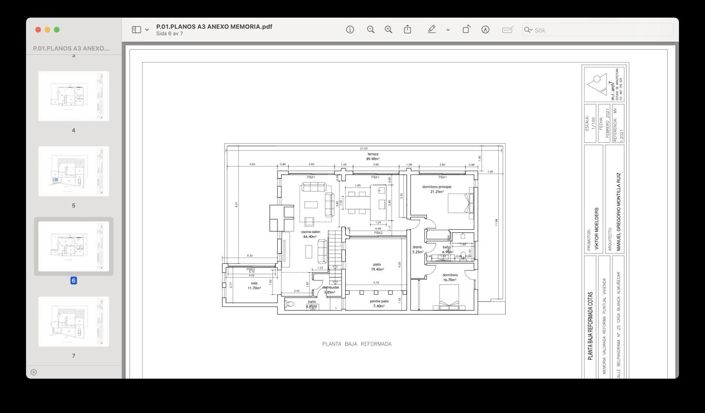Rotate the page with the rotate icon
Viewport: 705px width, 413px height.
tap(466, 30)
